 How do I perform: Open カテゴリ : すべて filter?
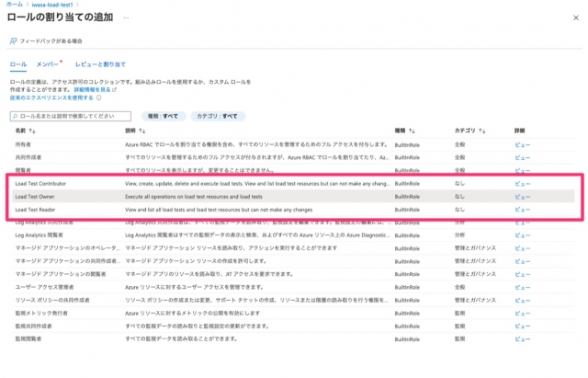(x=218, y=117)
